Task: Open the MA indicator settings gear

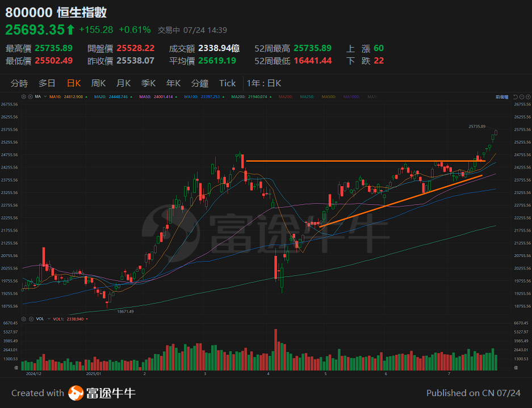Action: click(x=24, y=96)
